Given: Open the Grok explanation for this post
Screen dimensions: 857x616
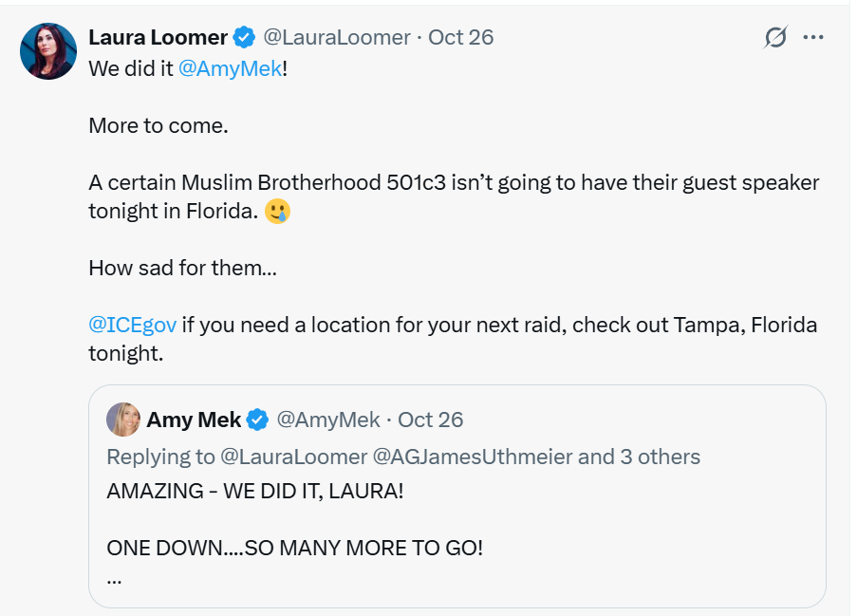Looking at the screenshot, I should [776, 37].
